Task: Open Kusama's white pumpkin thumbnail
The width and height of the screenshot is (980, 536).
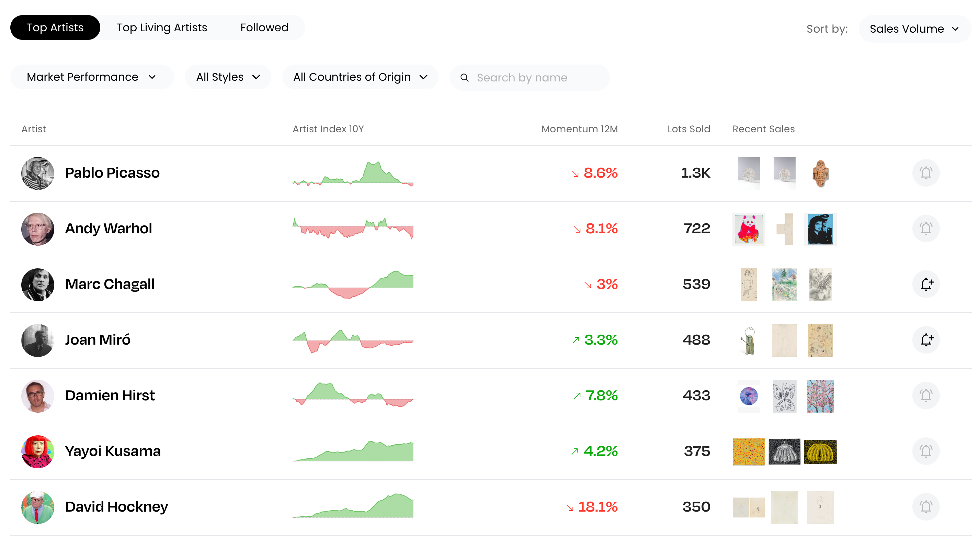Action: (784, 451)
